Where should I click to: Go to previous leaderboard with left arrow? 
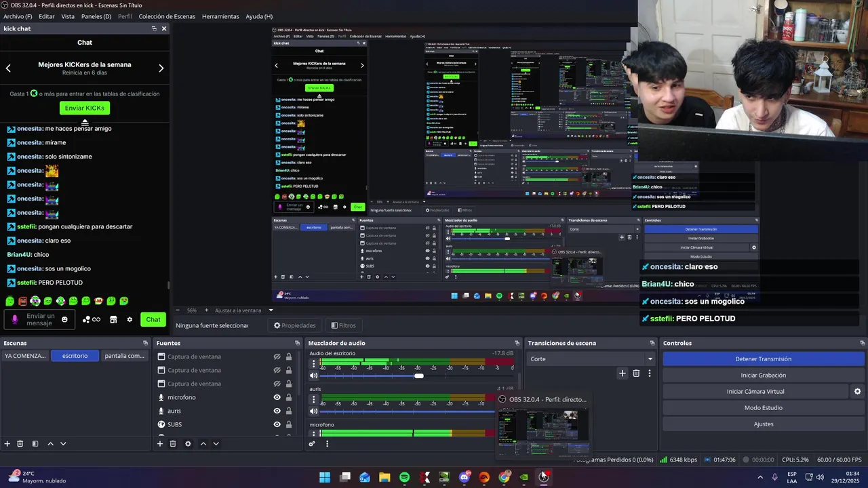(8, 68)
